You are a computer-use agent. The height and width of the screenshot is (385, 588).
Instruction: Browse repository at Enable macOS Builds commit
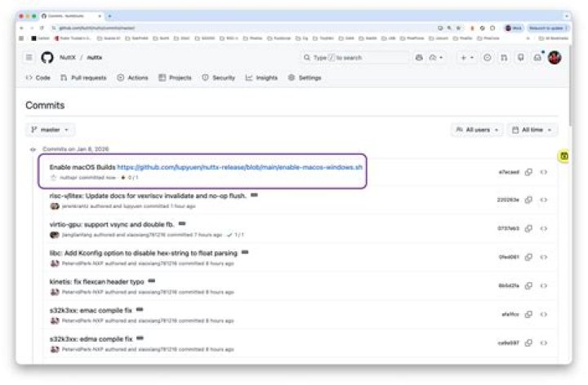tap(543, 172)
